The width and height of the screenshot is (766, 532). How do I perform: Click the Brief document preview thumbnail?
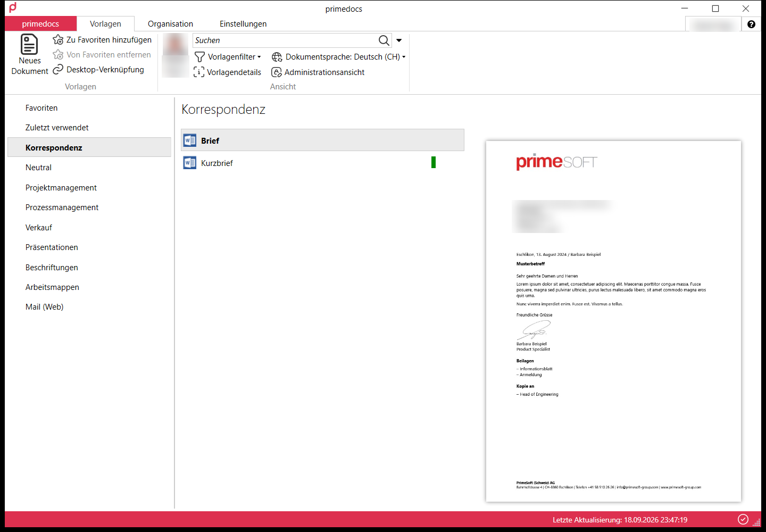tap(613, 321)
